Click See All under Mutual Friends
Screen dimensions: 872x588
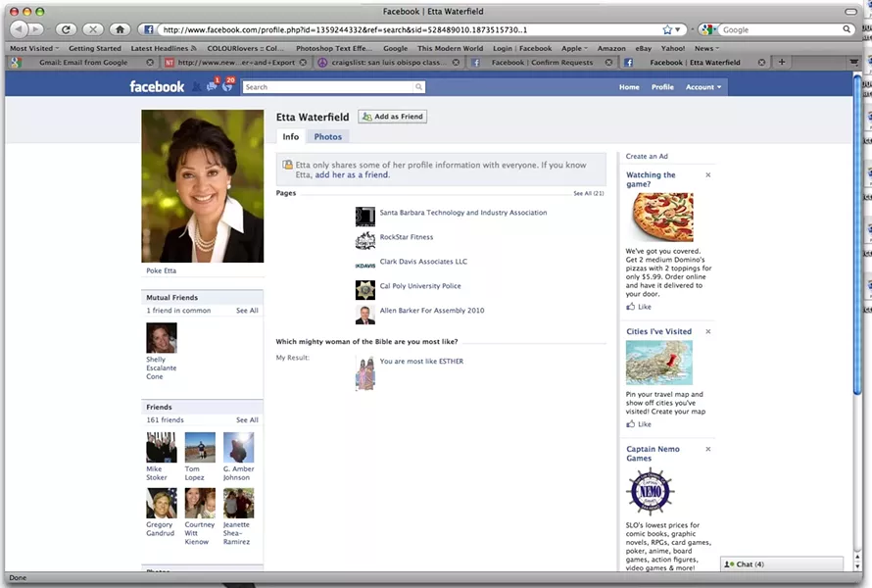pos(247,311)
